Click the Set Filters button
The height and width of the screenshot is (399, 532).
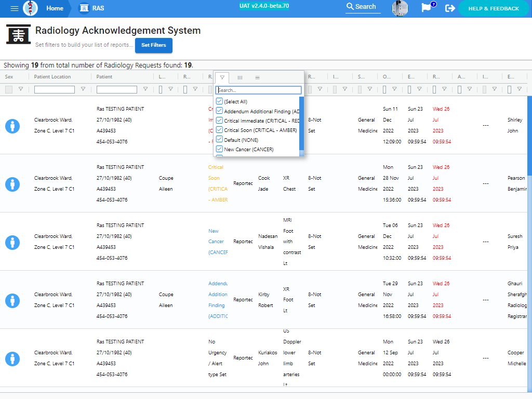tap(154, 45)
